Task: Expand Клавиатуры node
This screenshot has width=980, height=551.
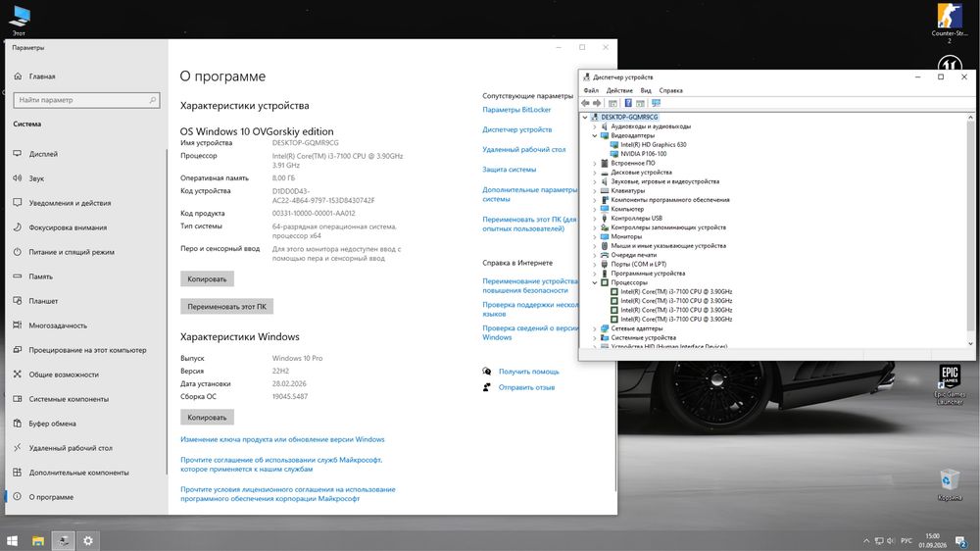Action: (595, 191)
